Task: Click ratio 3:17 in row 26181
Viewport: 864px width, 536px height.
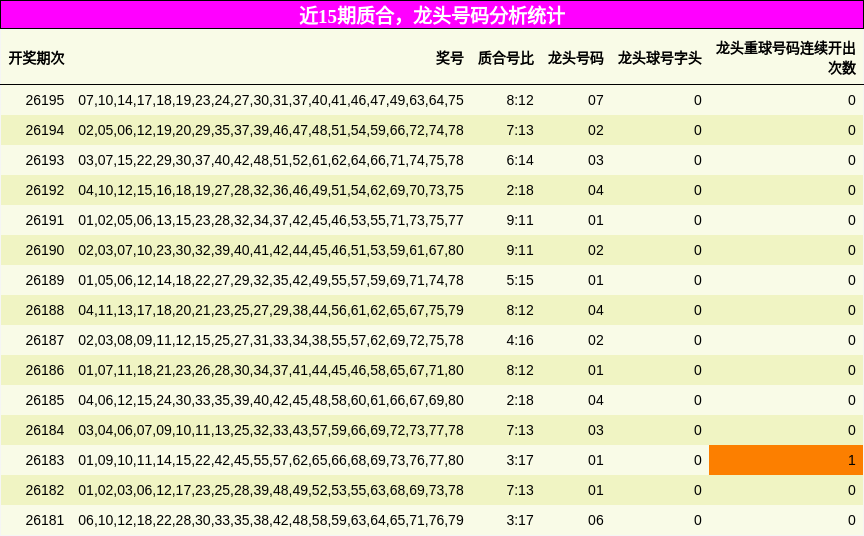Action: click(520, 521)
